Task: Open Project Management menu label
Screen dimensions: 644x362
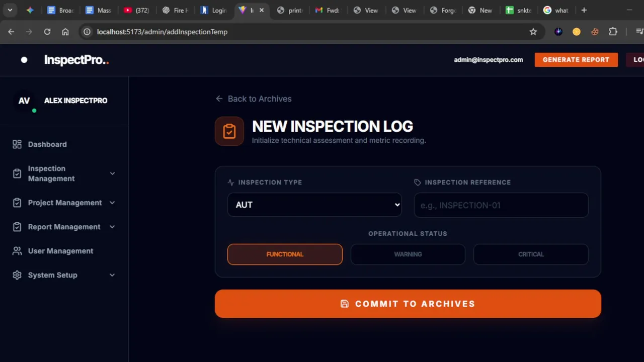Action: point(65,203)
